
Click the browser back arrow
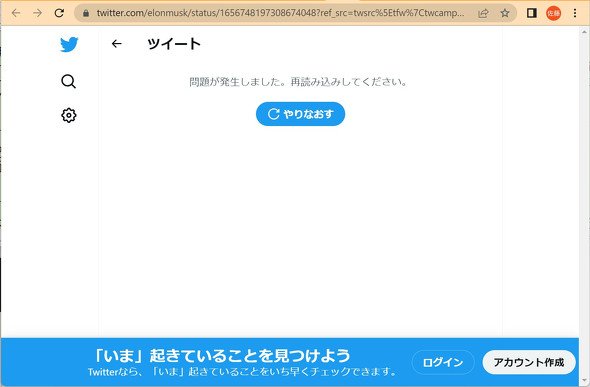16,13
